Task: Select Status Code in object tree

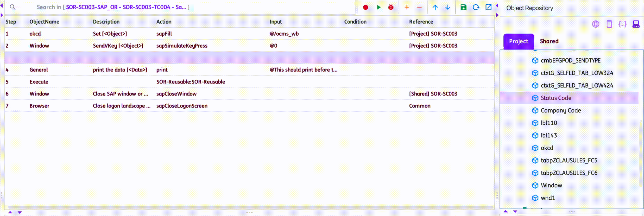Action: point(556,98)
